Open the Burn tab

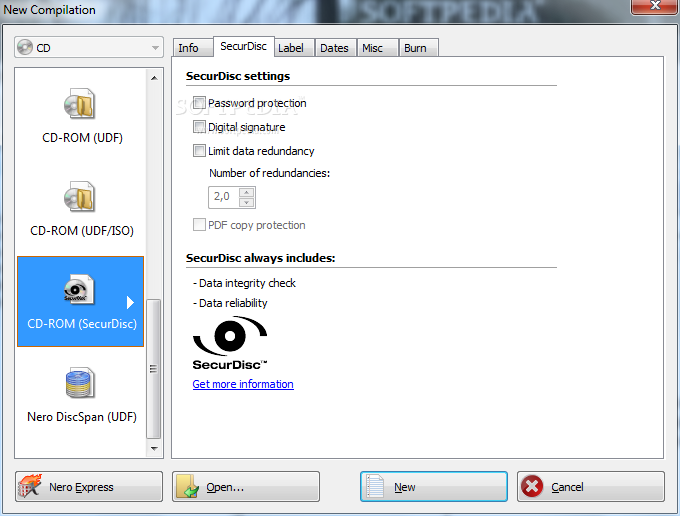tap(418, 48)
